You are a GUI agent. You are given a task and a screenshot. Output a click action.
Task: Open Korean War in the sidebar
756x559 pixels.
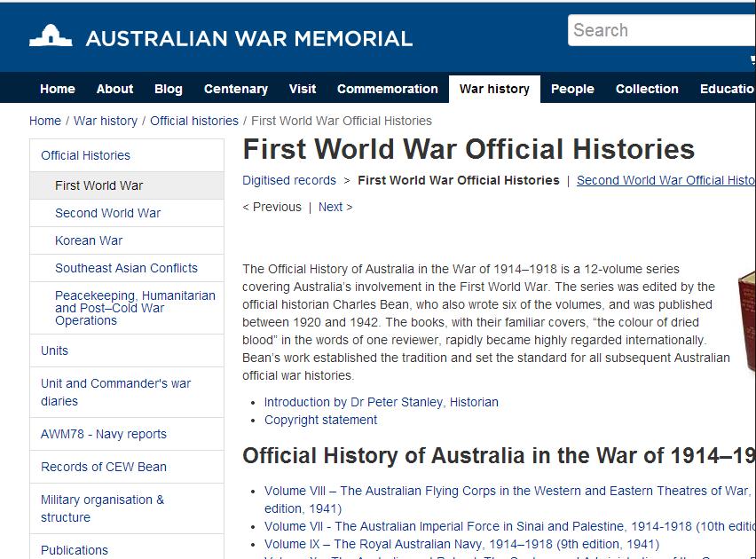127,240
